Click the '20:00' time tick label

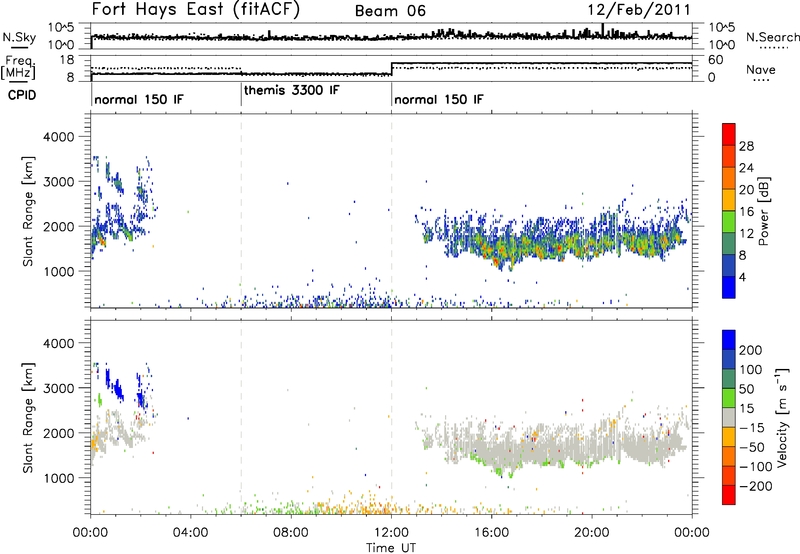[x=591, y=533]
